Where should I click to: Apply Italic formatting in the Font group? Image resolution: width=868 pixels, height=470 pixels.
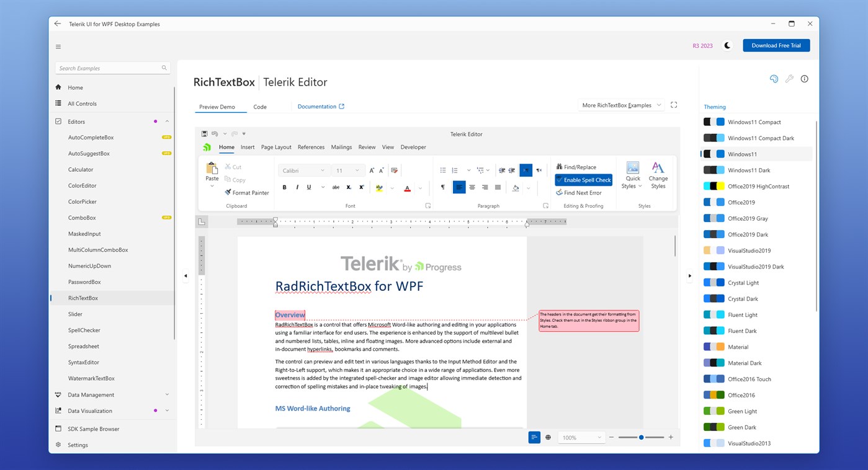(x=297, y=187)
